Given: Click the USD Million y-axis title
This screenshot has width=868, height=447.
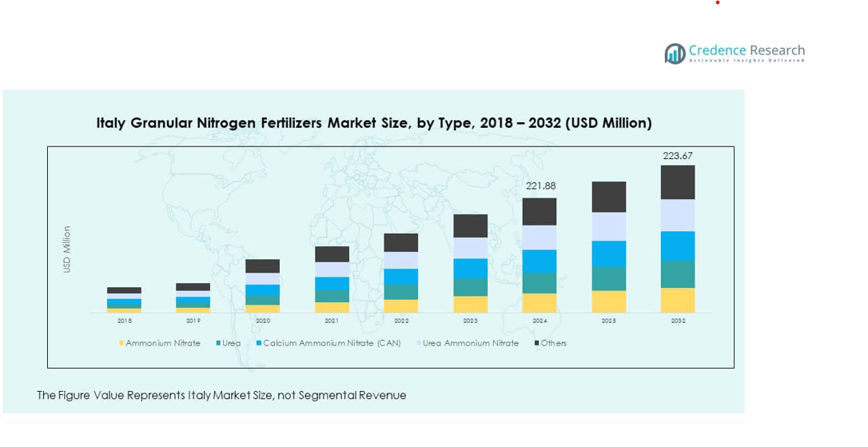Looking at the screenshot, I should click(67, 249).
